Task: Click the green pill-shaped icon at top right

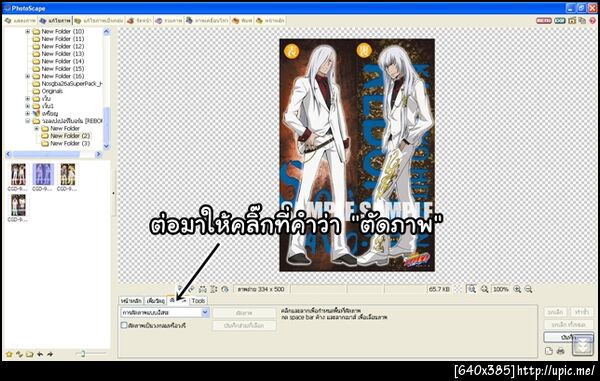Action: click(x=560, y=21)
